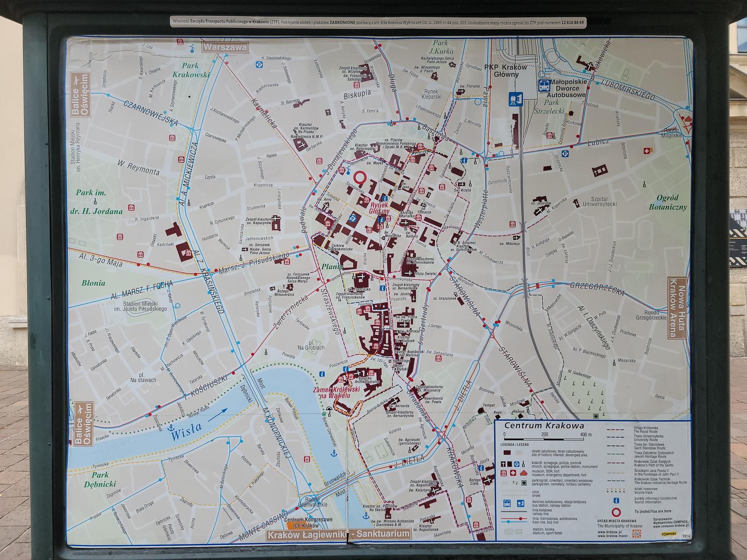747x560 pixels.
Task: Select the PKP Kraków Główny label
Action: pyautogui.click(x=505, y=71)
